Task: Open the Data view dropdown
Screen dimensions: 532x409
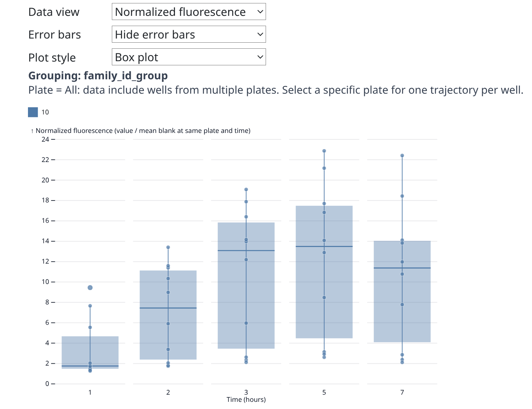Action: [x=189, y=12]
